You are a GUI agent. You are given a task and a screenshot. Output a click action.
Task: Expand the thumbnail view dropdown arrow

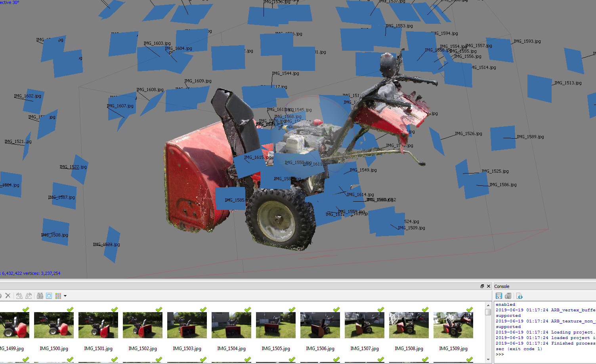tap(65, 296)
